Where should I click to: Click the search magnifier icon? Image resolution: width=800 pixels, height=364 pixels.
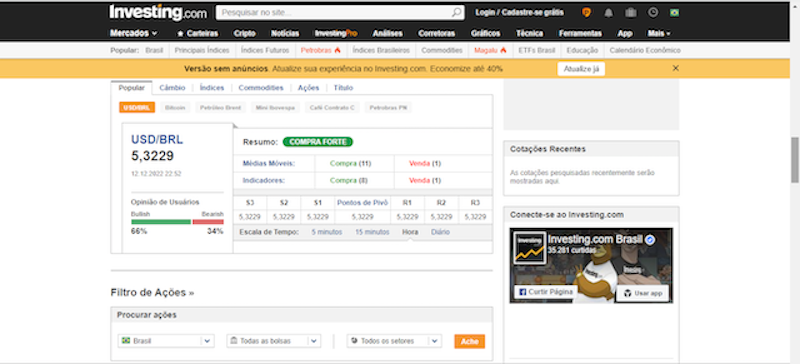tap(456, 13)
